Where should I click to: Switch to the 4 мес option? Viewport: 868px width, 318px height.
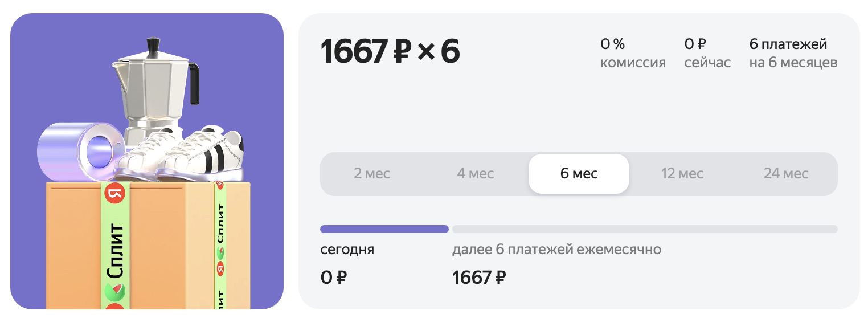[x=475, y=173]
